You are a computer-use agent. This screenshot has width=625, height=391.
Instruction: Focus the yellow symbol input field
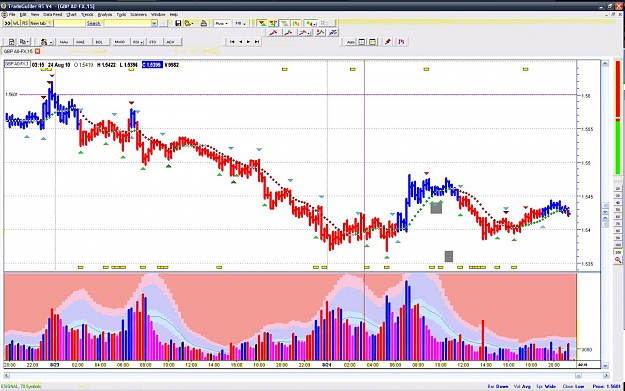coord(69,24)
